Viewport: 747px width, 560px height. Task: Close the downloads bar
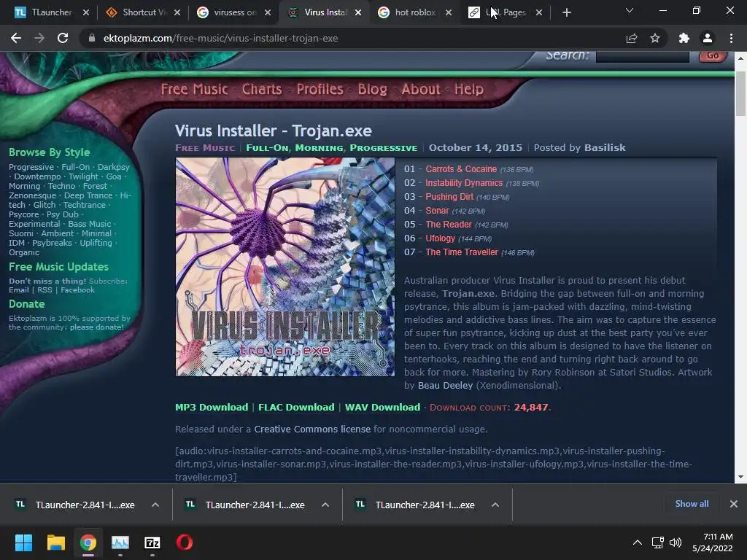pyautogui.click(x=734, y=504)
